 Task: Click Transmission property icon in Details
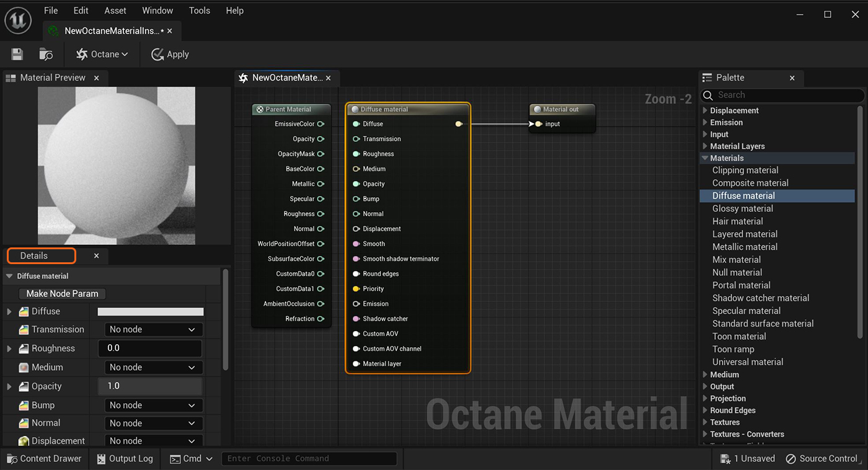click(24, 329)
